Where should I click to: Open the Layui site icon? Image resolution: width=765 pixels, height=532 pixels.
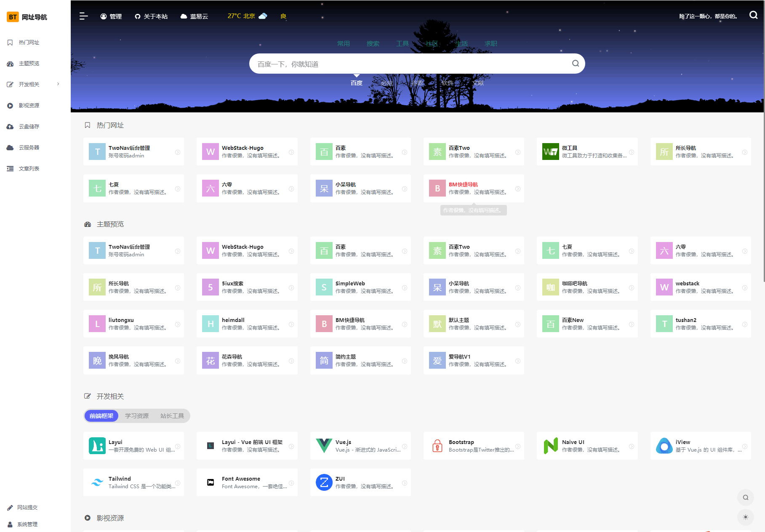(97, 446)
